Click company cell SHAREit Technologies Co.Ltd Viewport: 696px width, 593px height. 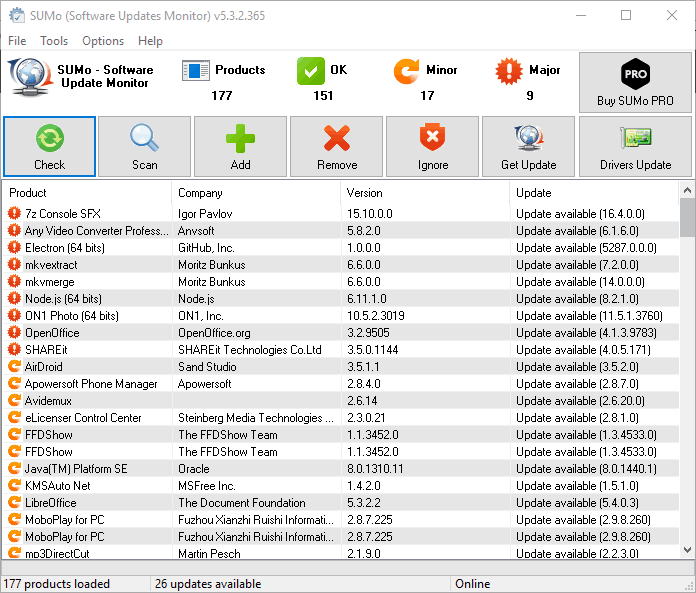coord(249,349)
